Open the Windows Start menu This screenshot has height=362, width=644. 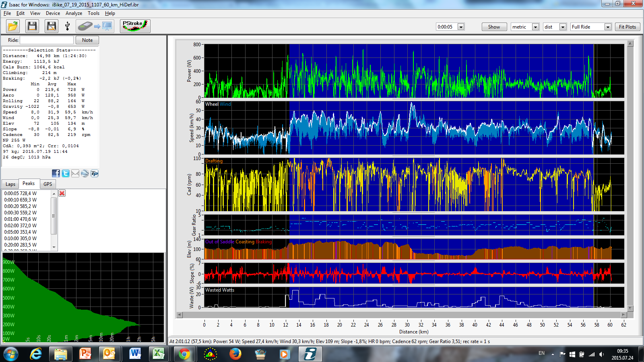click(11, 354)
